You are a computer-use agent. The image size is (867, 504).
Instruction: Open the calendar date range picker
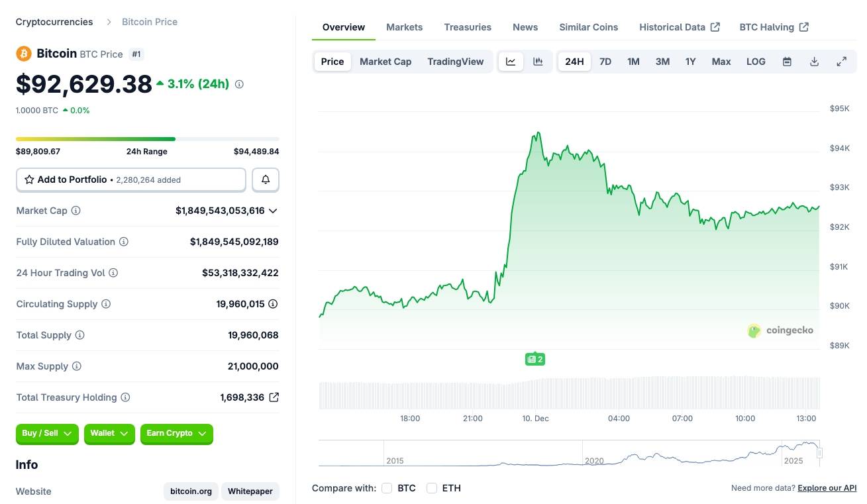(787, 62)
